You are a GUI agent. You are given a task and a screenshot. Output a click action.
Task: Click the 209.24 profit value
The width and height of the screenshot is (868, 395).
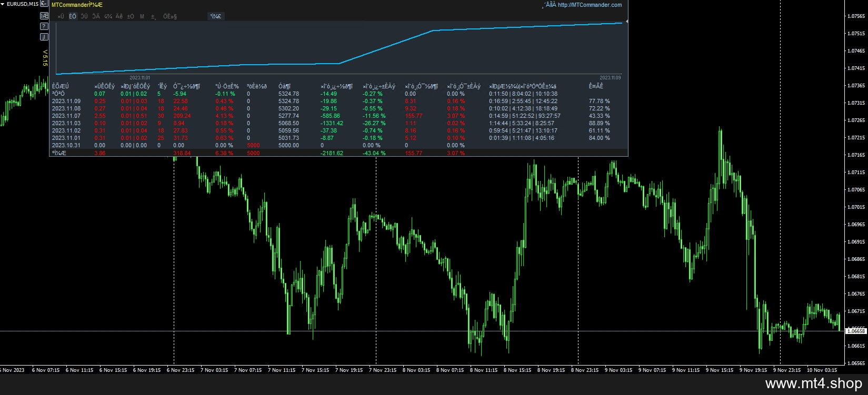(x=182, y=116)
